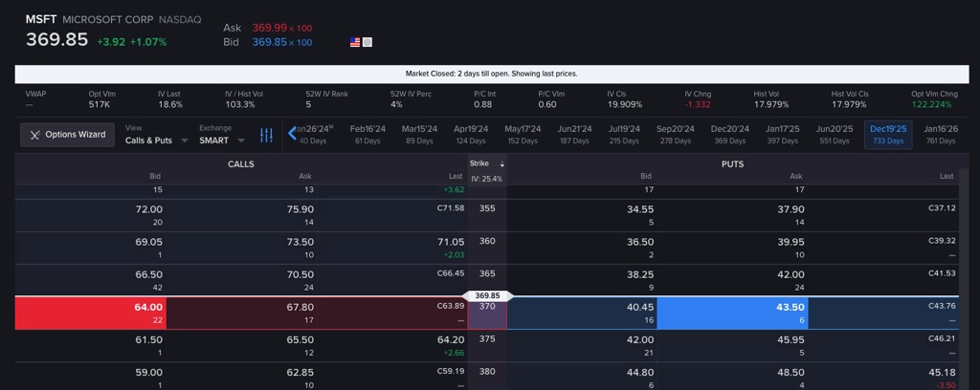
Task: Click the Opt Vlm Chng value 122.224%
Action: [931, 104]
